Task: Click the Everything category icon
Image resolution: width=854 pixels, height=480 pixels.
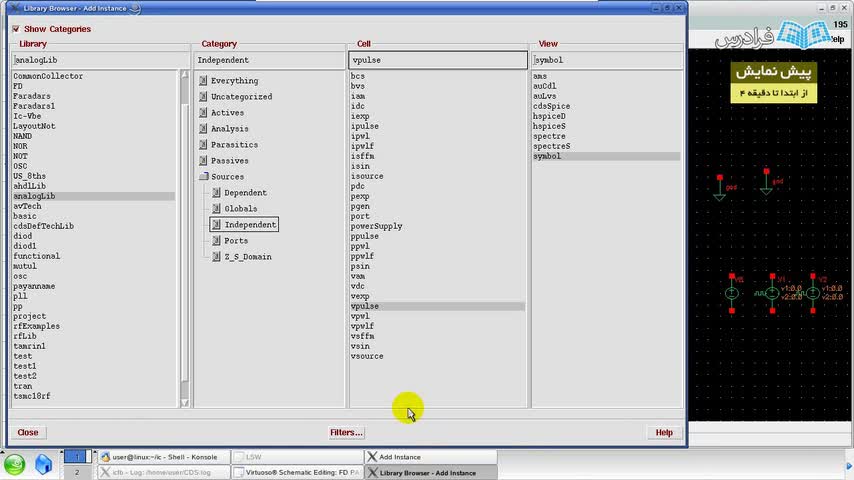Action: 203,81
